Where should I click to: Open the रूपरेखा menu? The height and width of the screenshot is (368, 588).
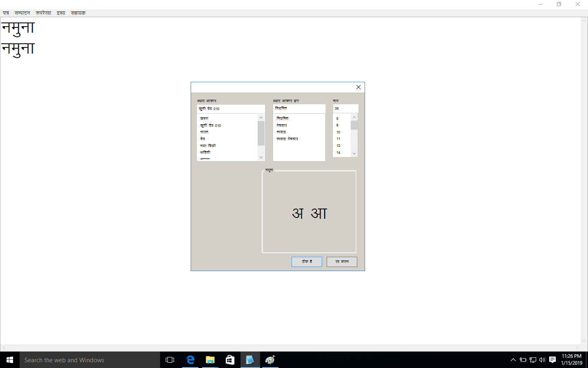(x=43, y=13)
